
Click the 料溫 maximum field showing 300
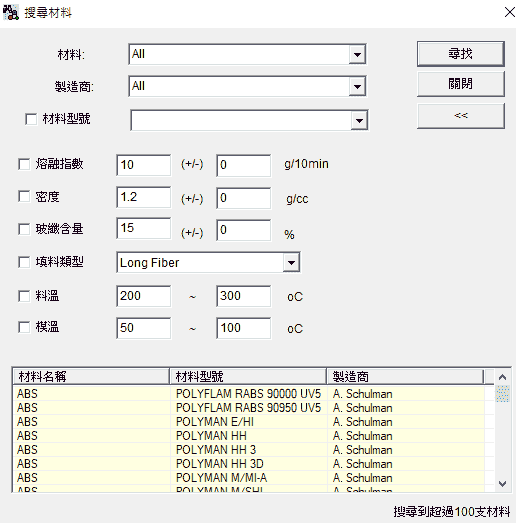[243, 296]
